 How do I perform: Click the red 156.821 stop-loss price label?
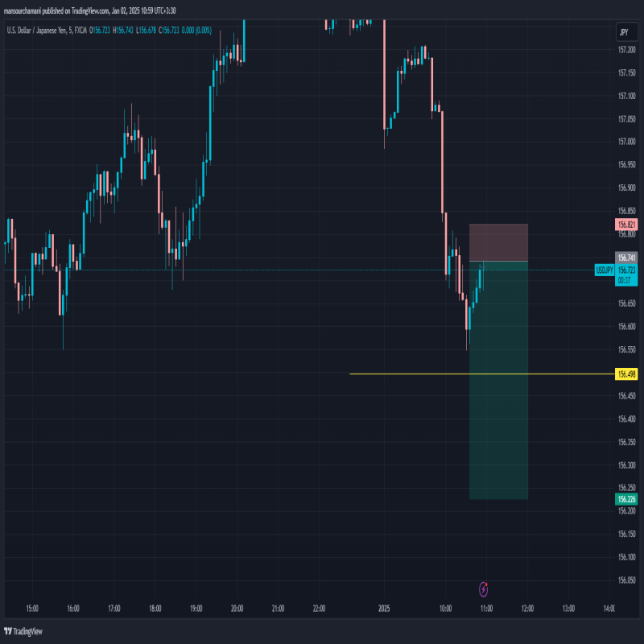626,225
